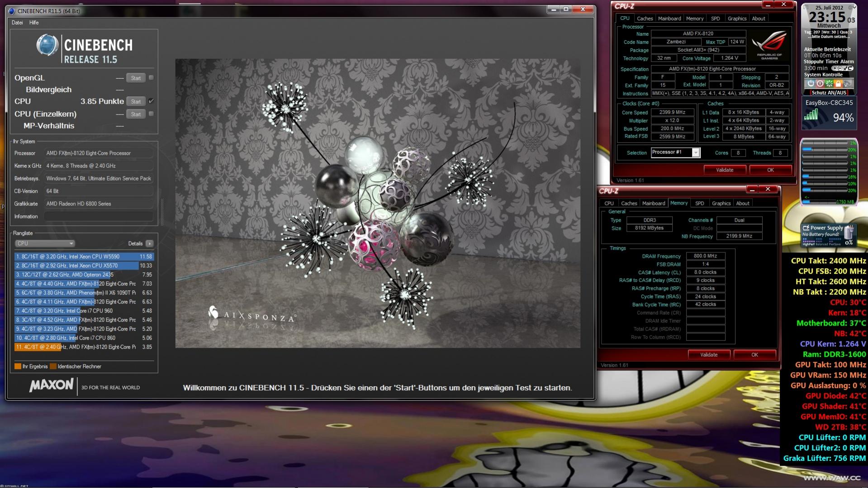Select orange ranking entry 4C/8T @ 2.40 GHz
This screenshot has height=488, width=868.
pos(84,347)
